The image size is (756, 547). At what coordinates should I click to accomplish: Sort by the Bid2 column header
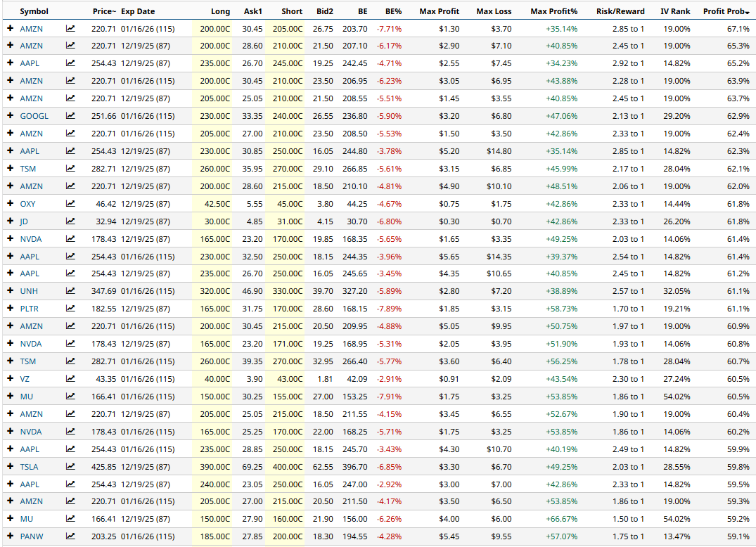pyautogui.click(x=324, y=11)
